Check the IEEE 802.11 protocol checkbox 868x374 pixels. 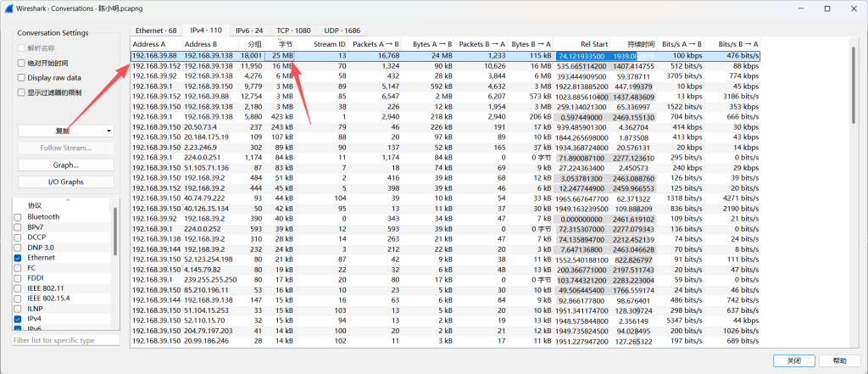[x=18, y=288]
